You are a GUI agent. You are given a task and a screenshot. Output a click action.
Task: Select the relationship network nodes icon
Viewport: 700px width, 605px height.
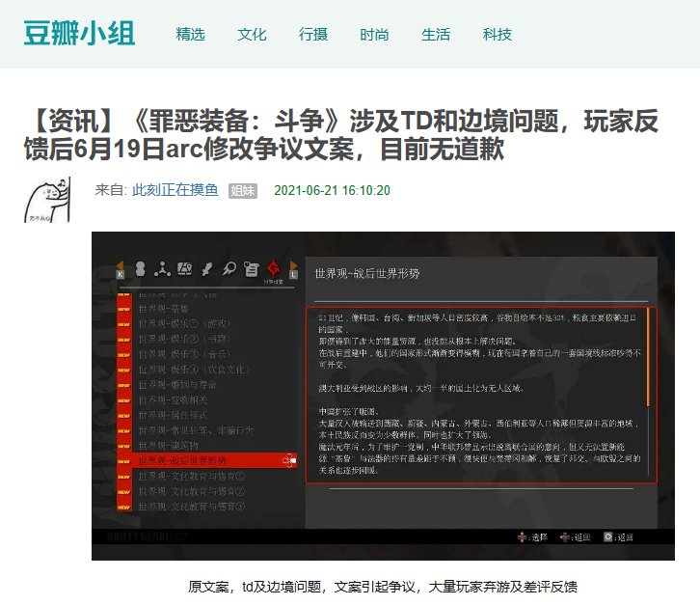tap(163, 268)
